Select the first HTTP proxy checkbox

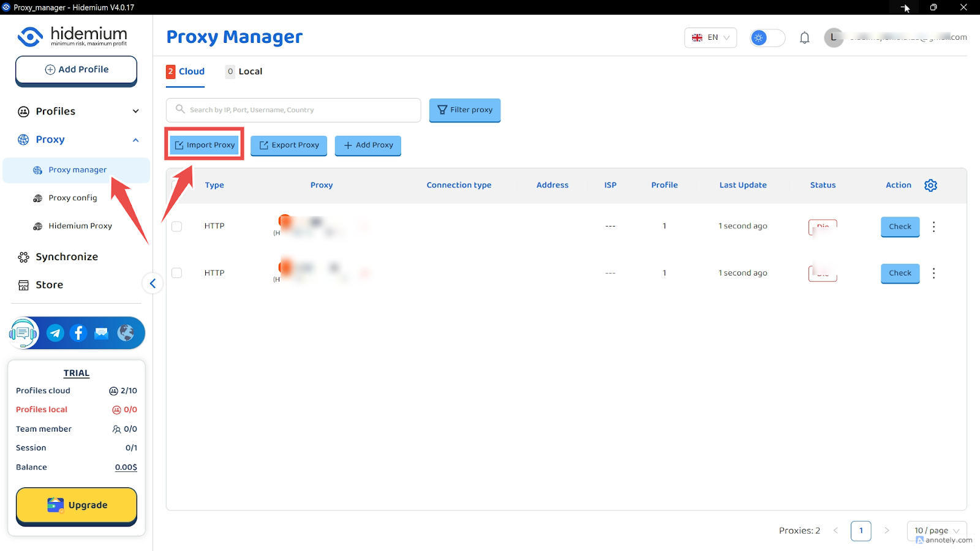pyautogui.click(x=176, y=227)
